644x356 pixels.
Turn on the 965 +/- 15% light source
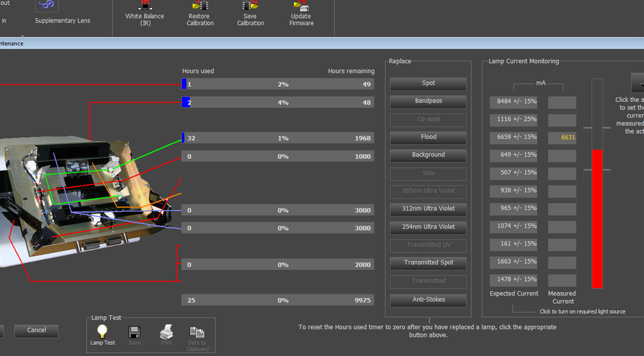point(513,209)
